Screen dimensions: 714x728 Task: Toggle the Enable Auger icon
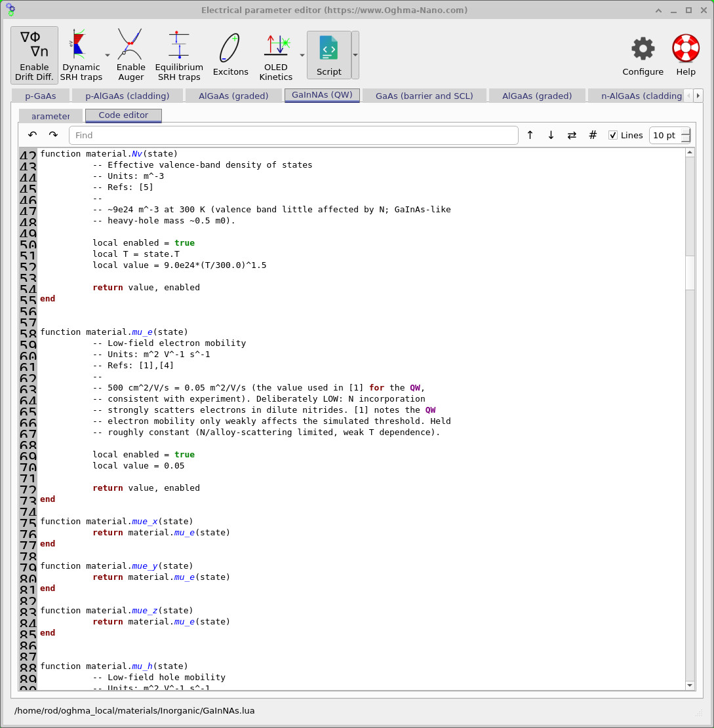pos(130,55)
